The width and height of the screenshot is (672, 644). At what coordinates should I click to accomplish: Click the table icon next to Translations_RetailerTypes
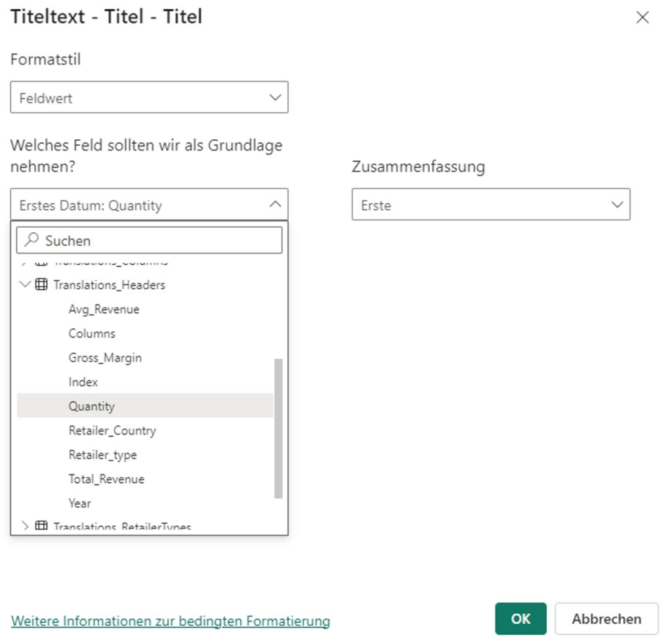41,526
